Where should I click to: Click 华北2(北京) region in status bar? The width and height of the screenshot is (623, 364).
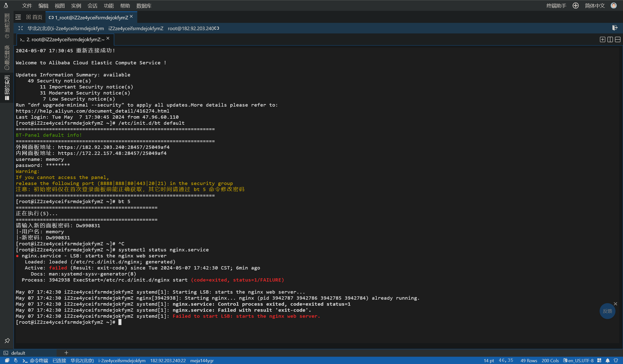(82, 360)
